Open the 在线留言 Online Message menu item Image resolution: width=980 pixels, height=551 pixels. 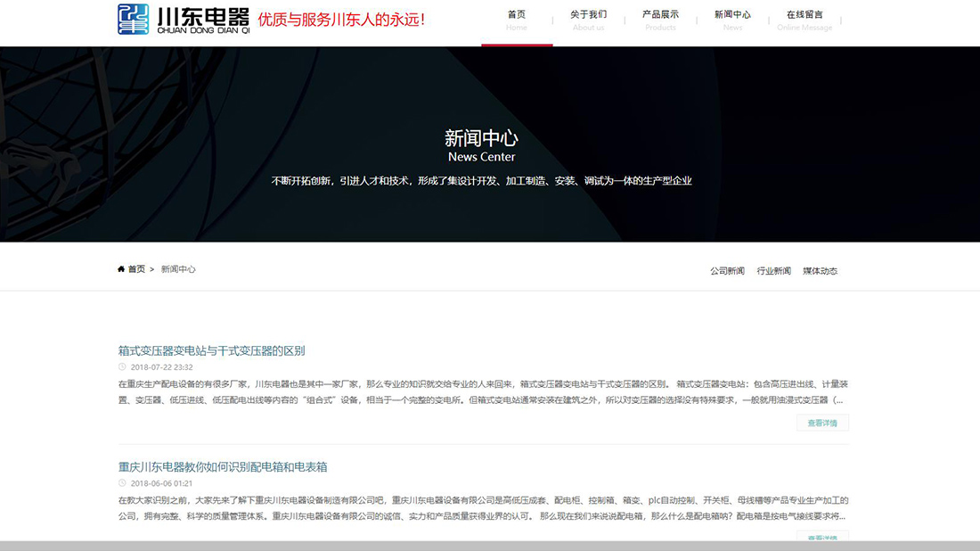[804, 21]
